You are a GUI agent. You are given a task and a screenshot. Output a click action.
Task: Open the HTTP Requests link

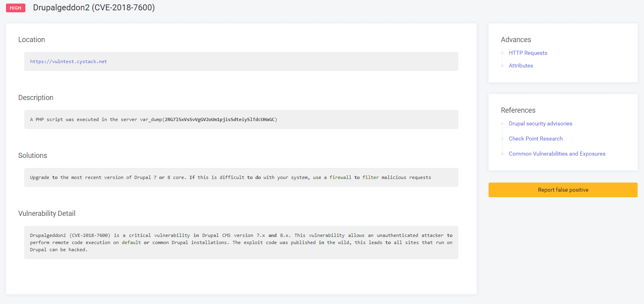pyautogui.click(x=528, y=53)
